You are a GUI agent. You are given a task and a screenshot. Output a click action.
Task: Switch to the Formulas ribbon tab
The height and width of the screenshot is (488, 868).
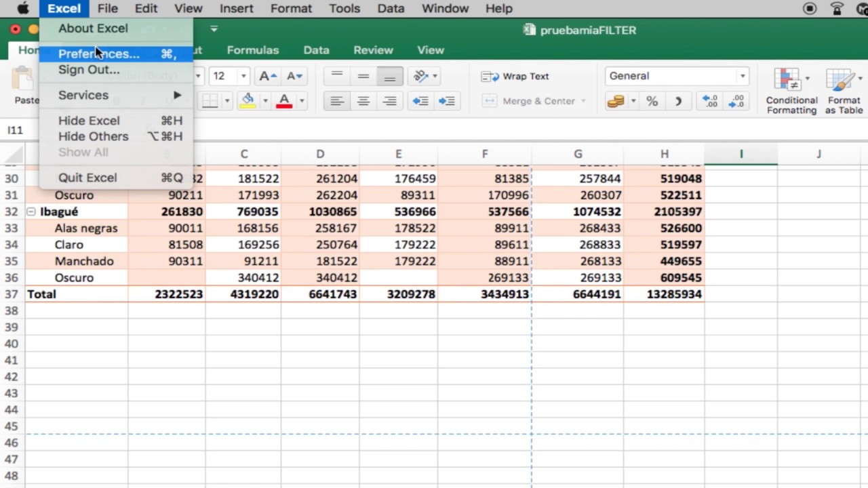(x=253, y=50)
